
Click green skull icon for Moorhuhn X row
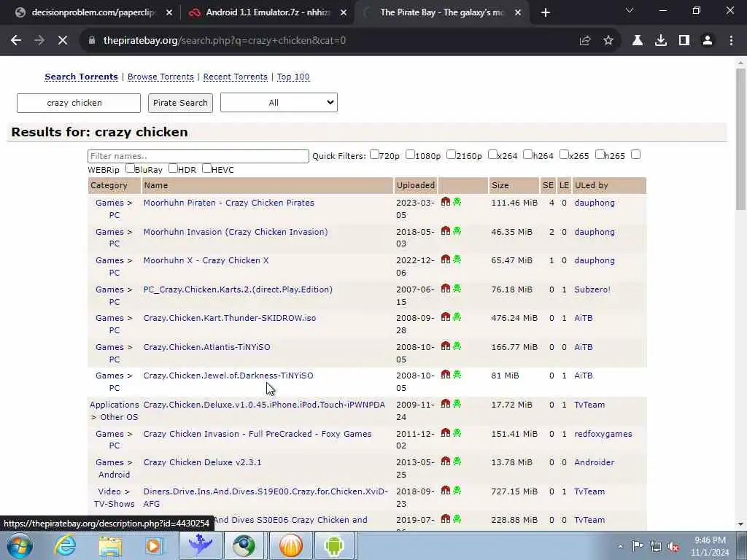pyautogui.click(x=457, y=259)
